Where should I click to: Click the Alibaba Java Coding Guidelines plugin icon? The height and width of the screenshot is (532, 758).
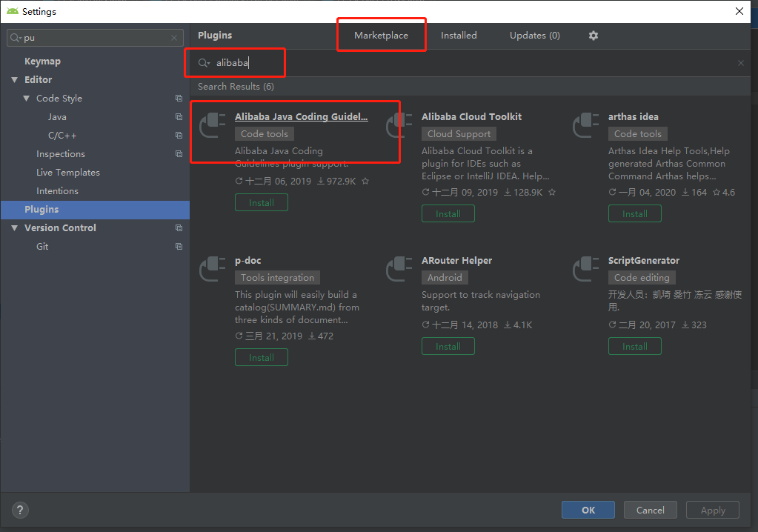213,125
